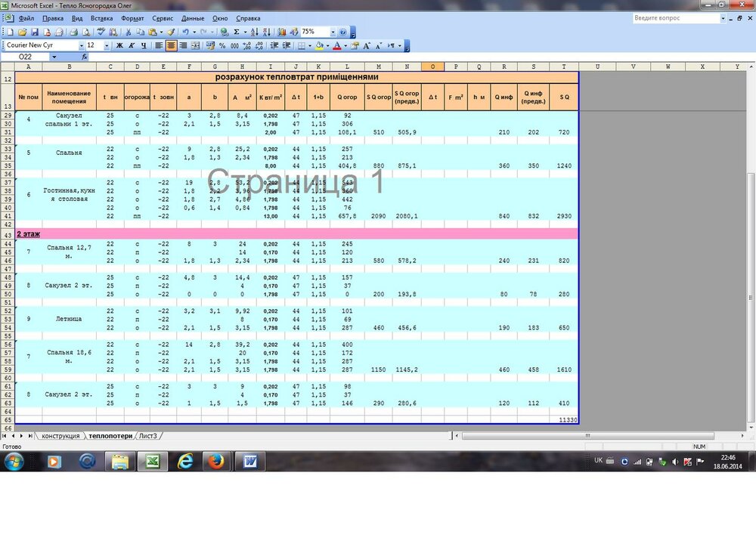The height and width of the screenshot is (541, 756).
Task: Open the font name dropdown
Action: point(81,46)
